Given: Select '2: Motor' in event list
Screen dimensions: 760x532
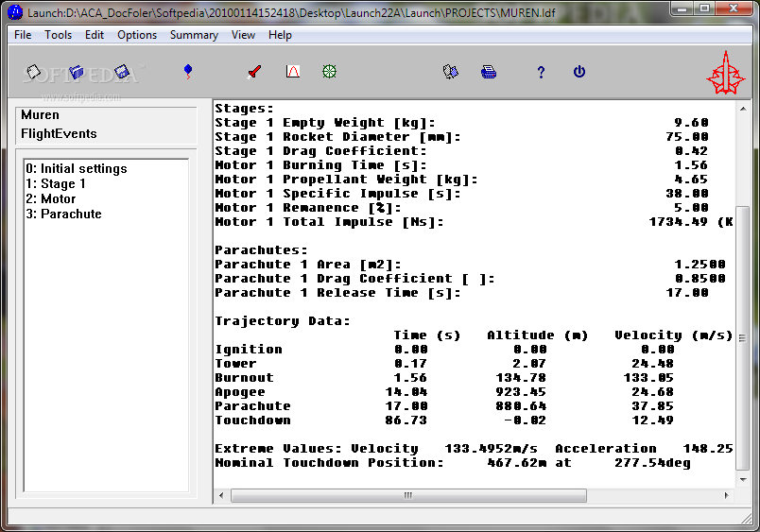Looking at the screenshot, I should pos(51,198).
